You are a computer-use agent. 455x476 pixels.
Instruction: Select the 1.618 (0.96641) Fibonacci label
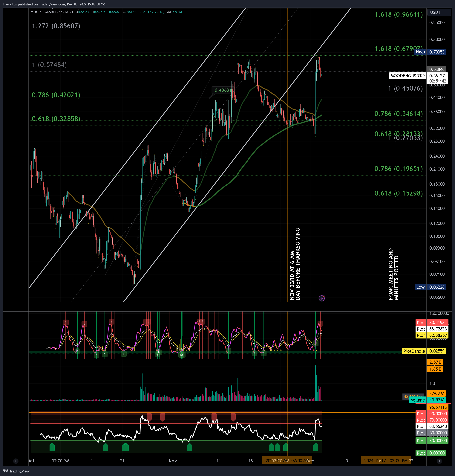tap(399, 14)
